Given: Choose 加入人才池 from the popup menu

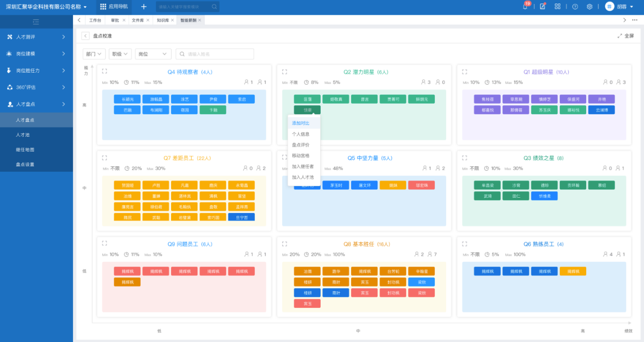Looking at the screenshot, I should click(x=302, y=177).
